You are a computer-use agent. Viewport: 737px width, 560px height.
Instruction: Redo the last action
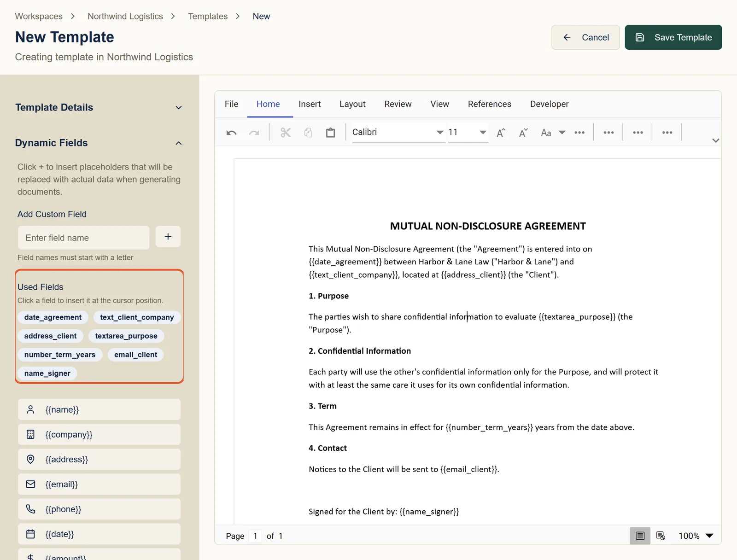pos(254,133)
